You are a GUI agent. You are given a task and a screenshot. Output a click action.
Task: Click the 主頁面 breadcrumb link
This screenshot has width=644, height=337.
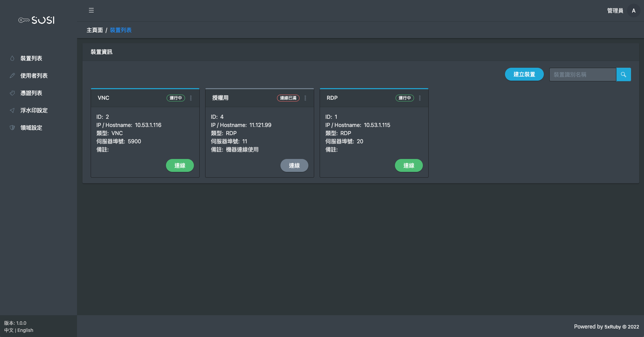[x=94, y=30]
